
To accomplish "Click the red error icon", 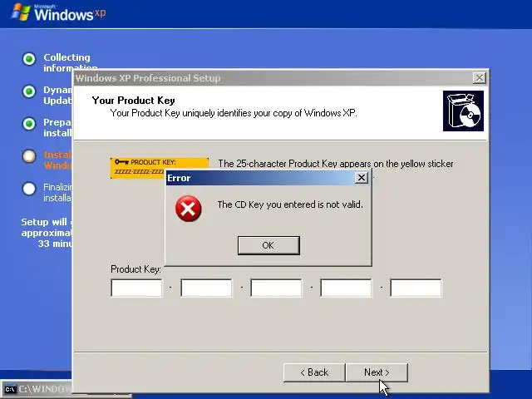I will (189, 209).
